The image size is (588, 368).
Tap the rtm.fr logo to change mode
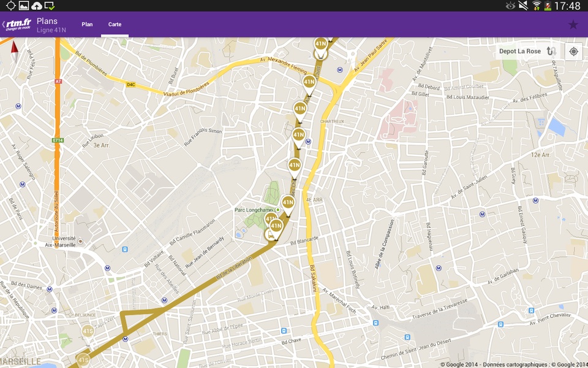pyautogui.click(x=18, y=25)
